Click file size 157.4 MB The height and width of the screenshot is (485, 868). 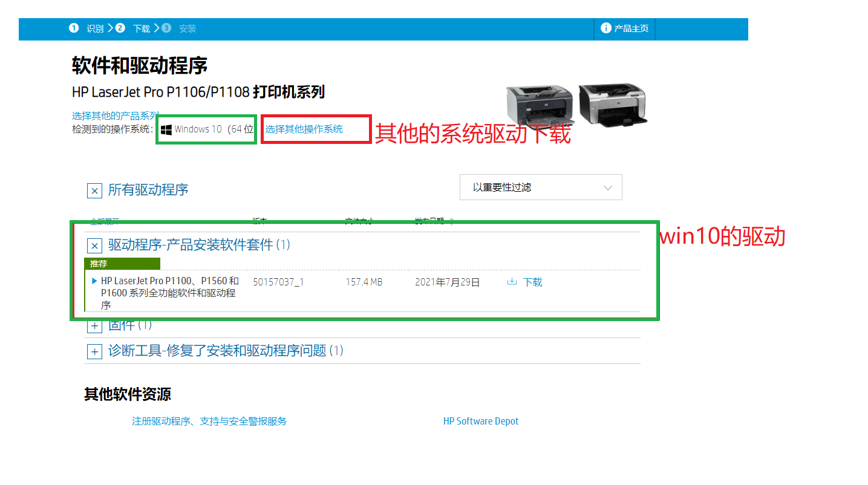click(x=364, y=282)
